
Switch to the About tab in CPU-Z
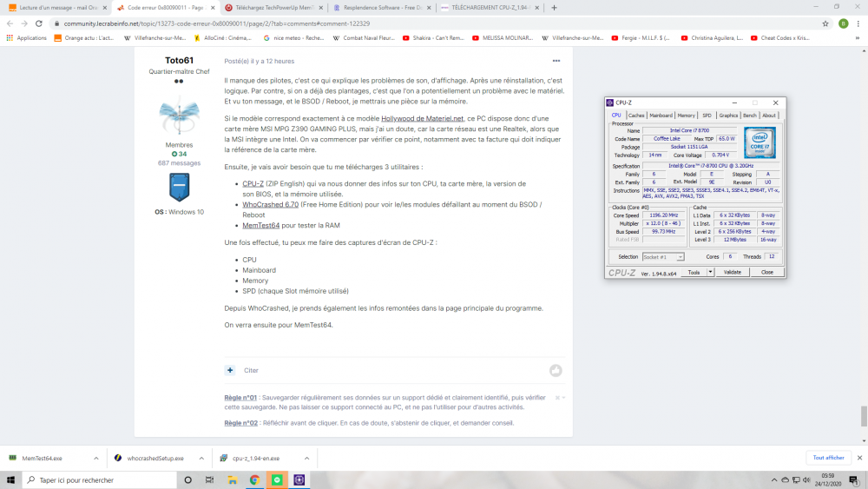point(769,116)
